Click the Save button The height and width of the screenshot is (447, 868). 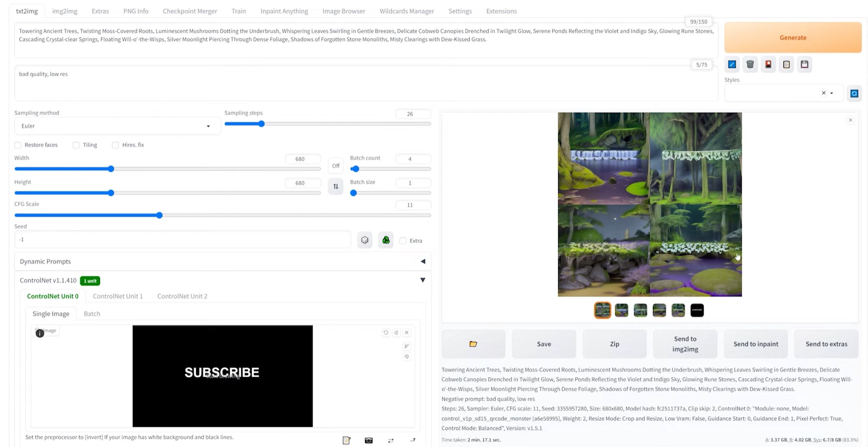coord(544,344)
